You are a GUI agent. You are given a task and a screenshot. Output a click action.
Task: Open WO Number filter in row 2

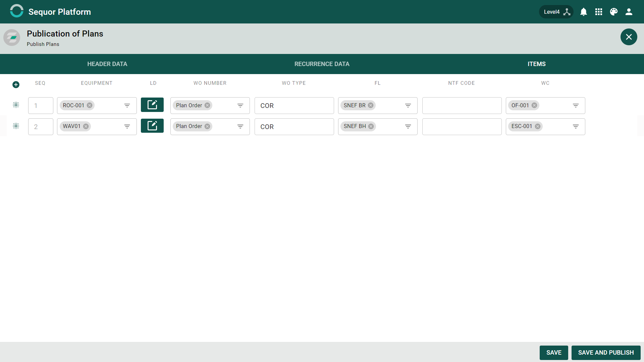pos(240,127)
